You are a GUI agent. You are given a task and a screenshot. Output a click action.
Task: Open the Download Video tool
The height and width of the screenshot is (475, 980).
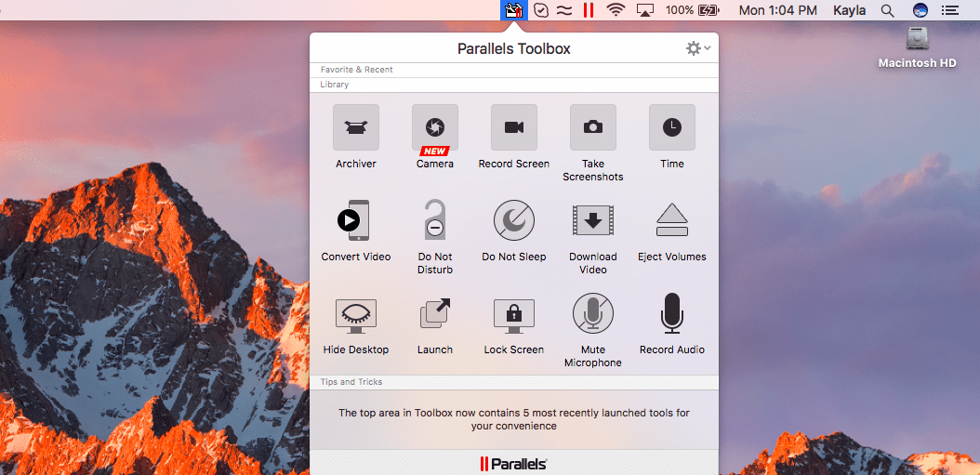(593, 221)
